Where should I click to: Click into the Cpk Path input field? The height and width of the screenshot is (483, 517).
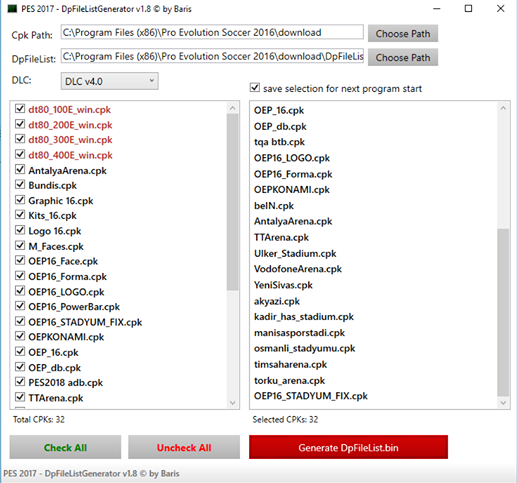tap(212, 32)
